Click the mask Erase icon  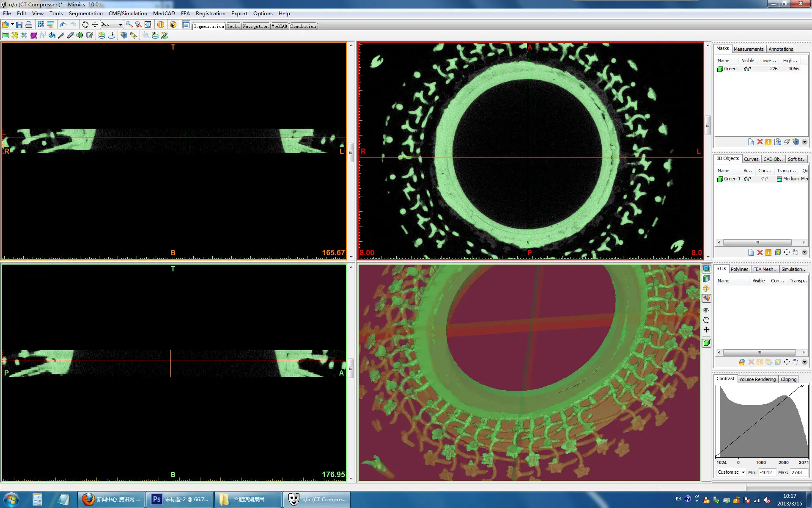(787, 142)
